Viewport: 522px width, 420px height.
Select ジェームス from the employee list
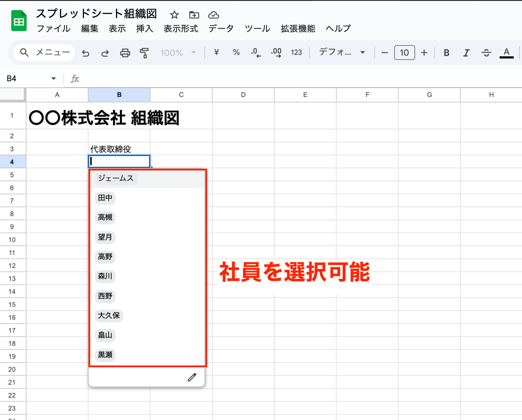tap(116, 178)
